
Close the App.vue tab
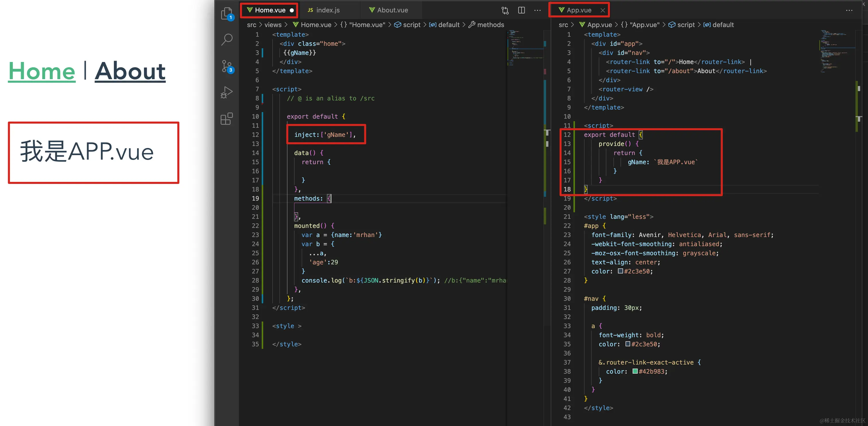pos(602,10)
